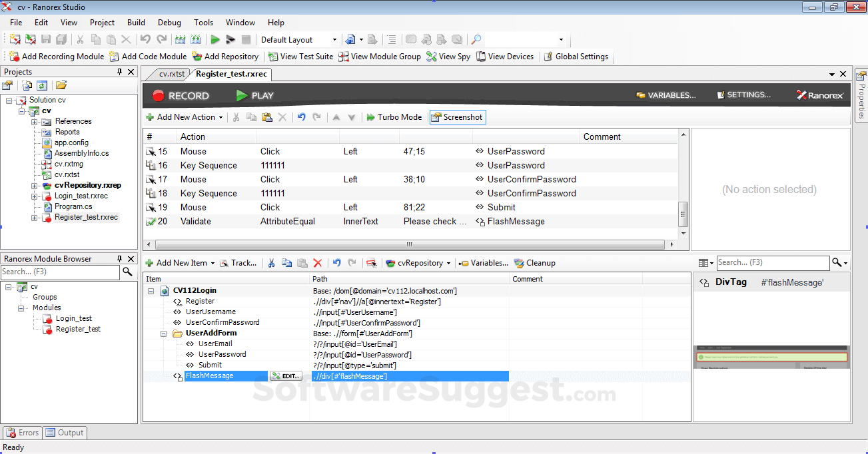Collapse the UserAddForm tree node
Viewport: 868px width, 454px height.
pos(164,333)
